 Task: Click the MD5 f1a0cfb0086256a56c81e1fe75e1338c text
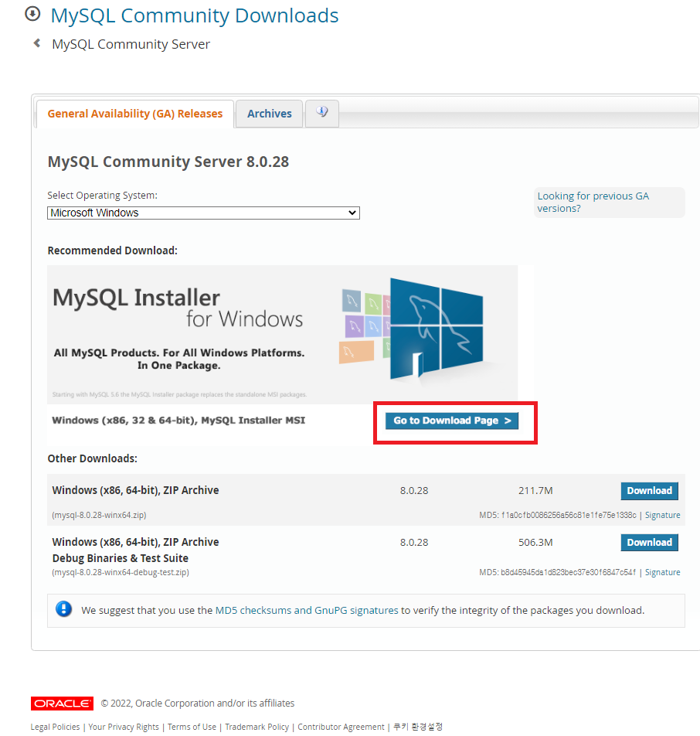[557, 515]
